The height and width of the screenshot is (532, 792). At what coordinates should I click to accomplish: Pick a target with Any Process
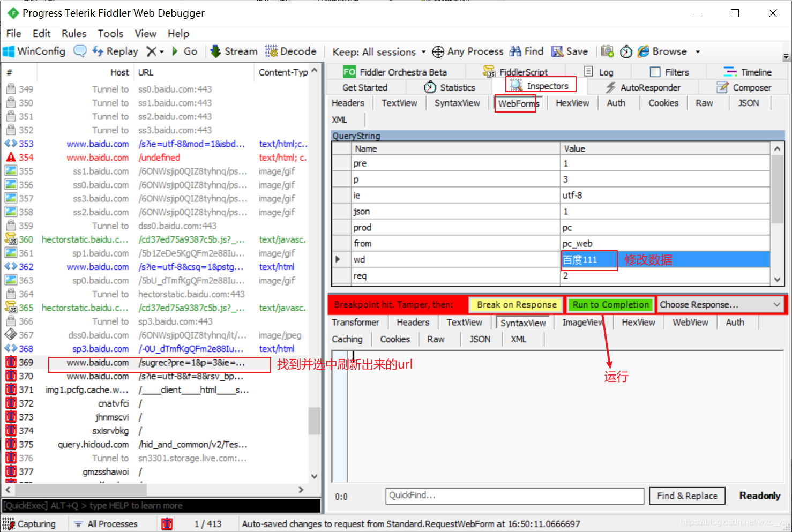[468, 51]
